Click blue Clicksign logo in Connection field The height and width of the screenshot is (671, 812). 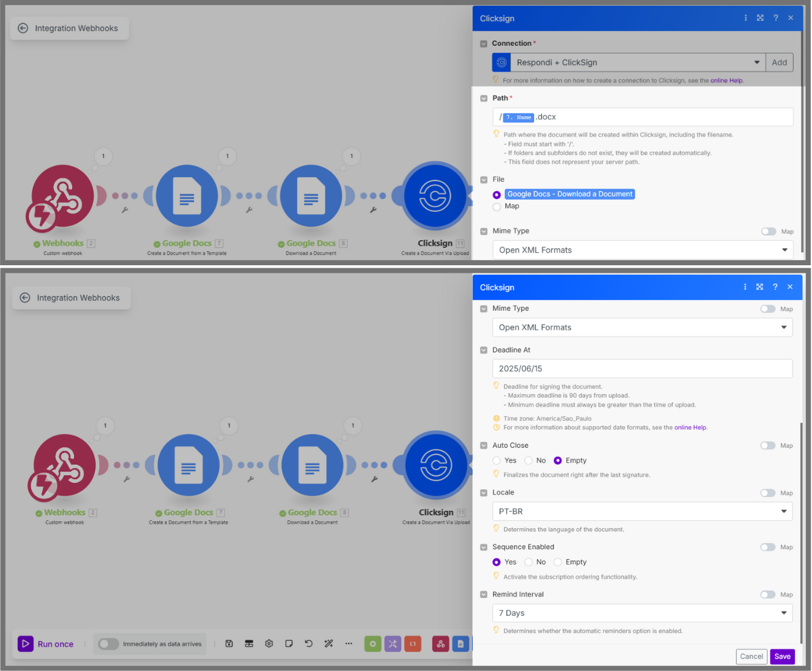coord(502,62)
